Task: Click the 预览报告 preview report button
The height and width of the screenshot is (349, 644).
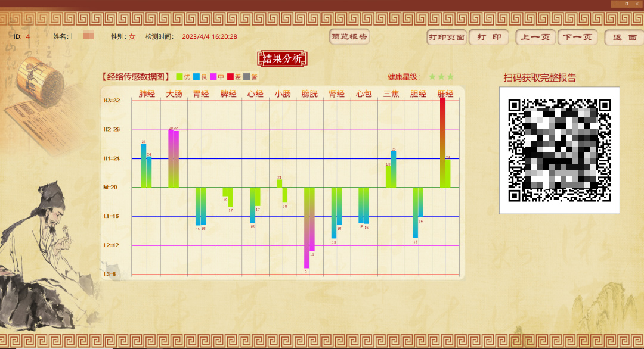Action: click(349, 37)
